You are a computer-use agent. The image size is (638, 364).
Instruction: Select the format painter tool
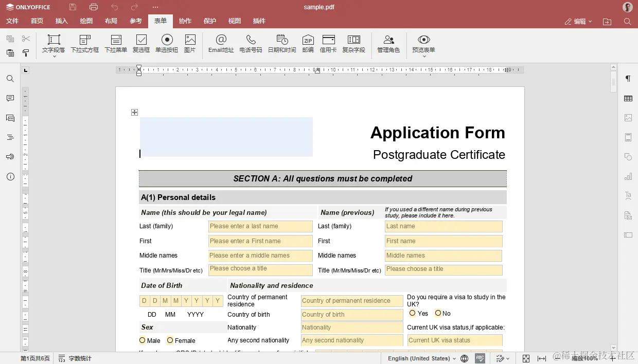[25, 53]
